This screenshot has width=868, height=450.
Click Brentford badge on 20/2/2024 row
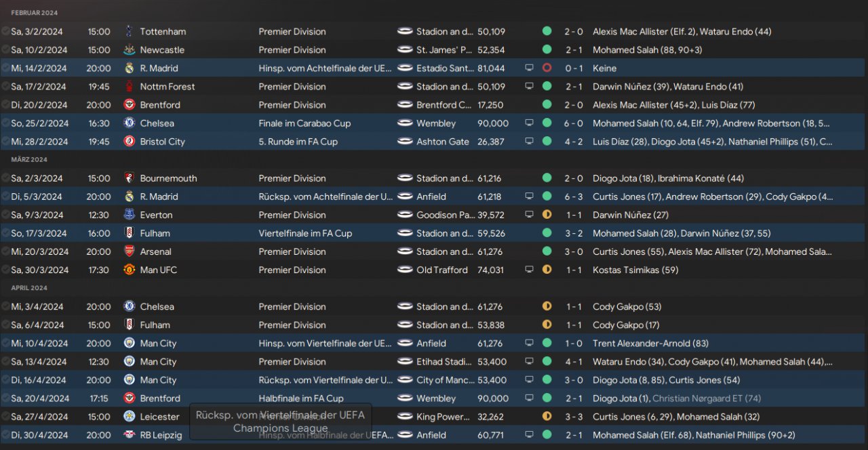(130, 104)
